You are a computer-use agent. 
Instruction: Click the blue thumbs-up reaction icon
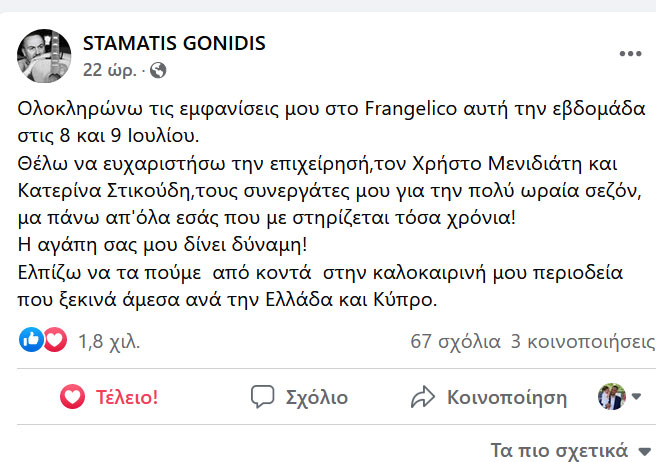[30, 341]
